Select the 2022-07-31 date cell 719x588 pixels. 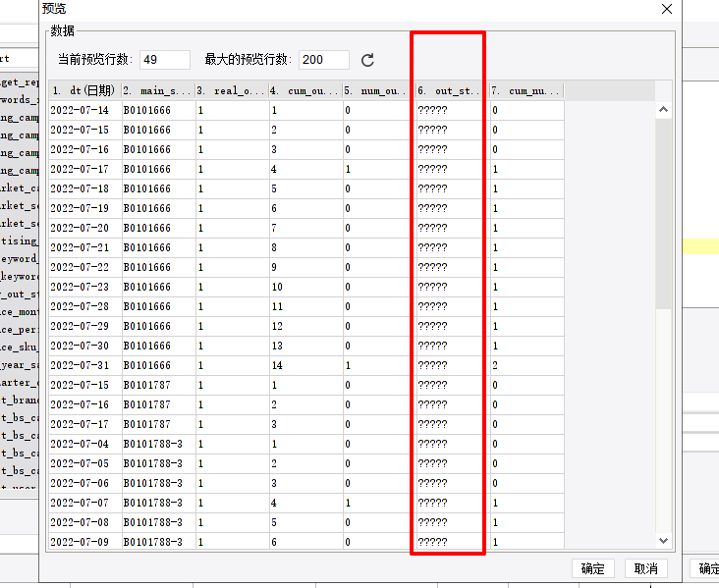85,365
